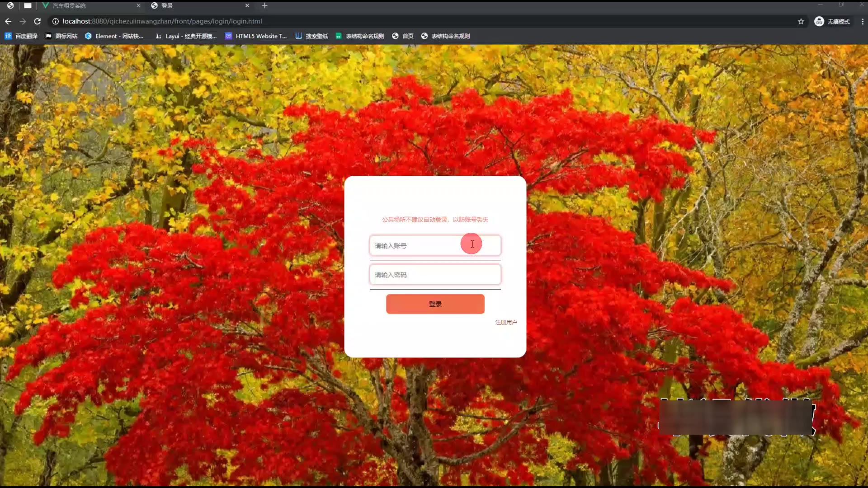
Task: Open browser three-dot menu
Action: [x=862, y=21]
